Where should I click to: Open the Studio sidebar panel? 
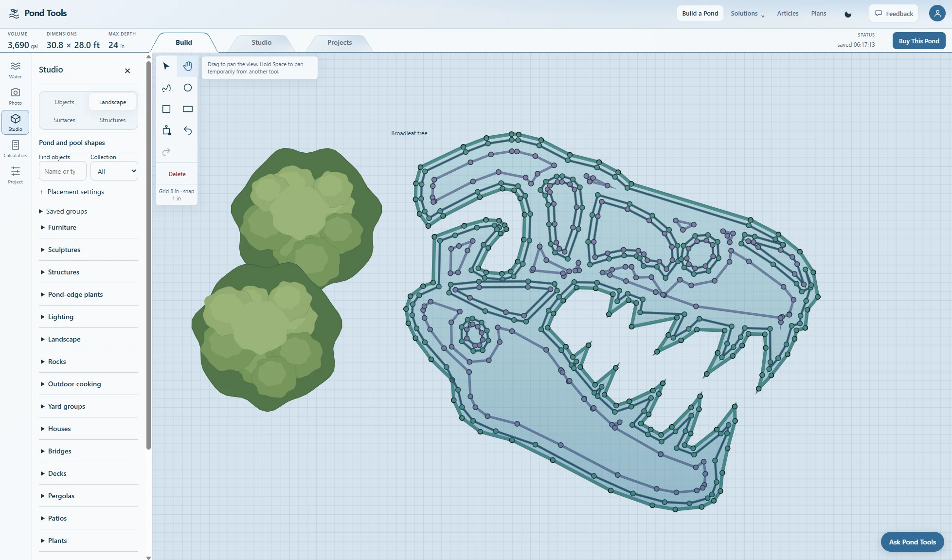(16, 122)
